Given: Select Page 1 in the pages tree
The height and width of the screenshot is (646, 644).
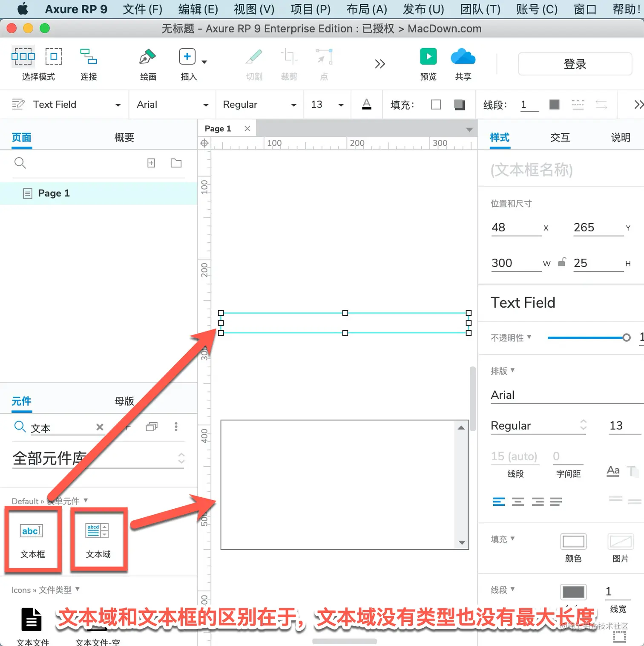Looking at the screenshot, I should coord(99,193).
